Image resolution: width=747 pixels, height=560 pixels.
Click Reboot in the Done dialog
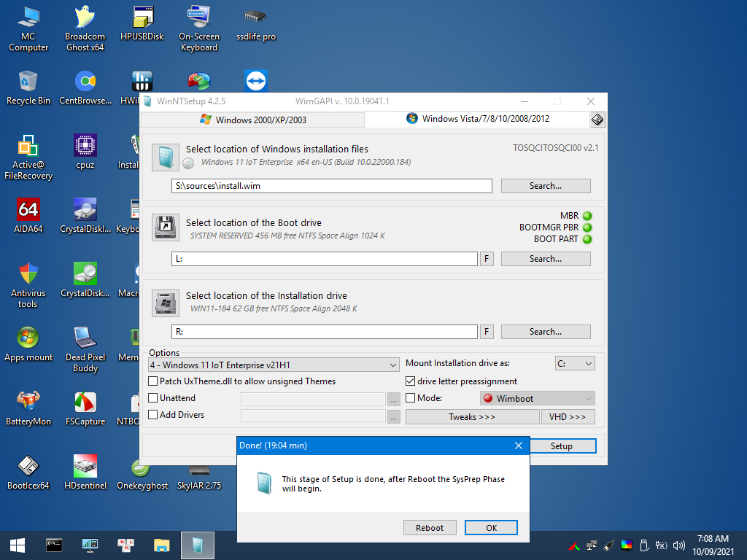pos(430,528)
